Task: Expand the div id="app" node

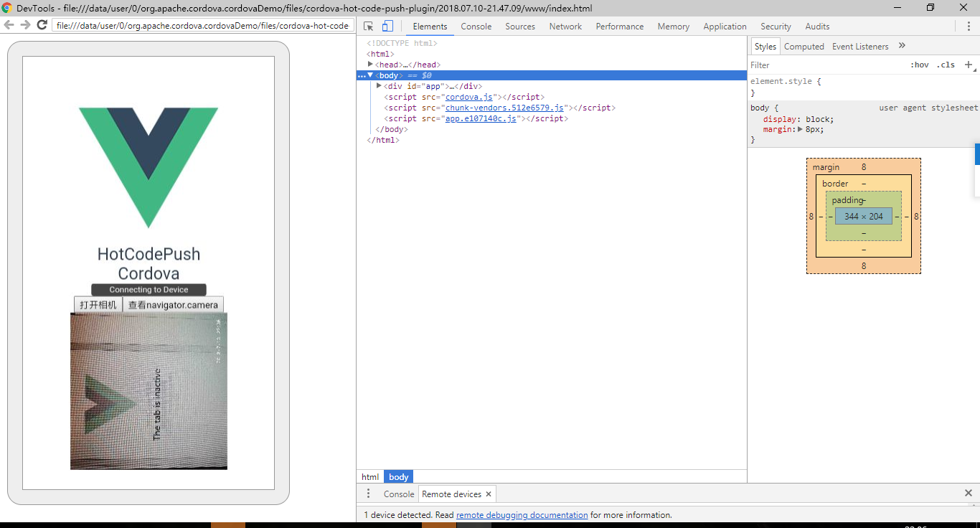Action: point(379,86)
